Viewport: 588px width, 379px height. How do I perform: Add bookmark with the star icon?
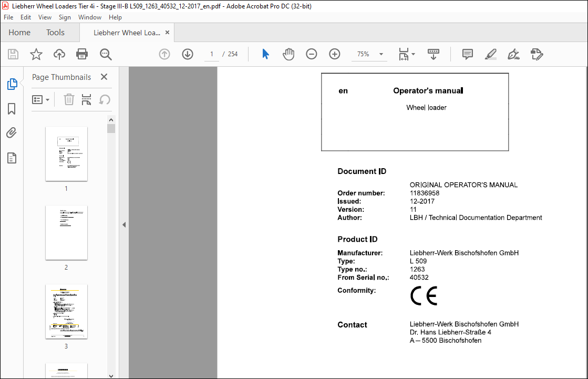click(x=36, y=55)
